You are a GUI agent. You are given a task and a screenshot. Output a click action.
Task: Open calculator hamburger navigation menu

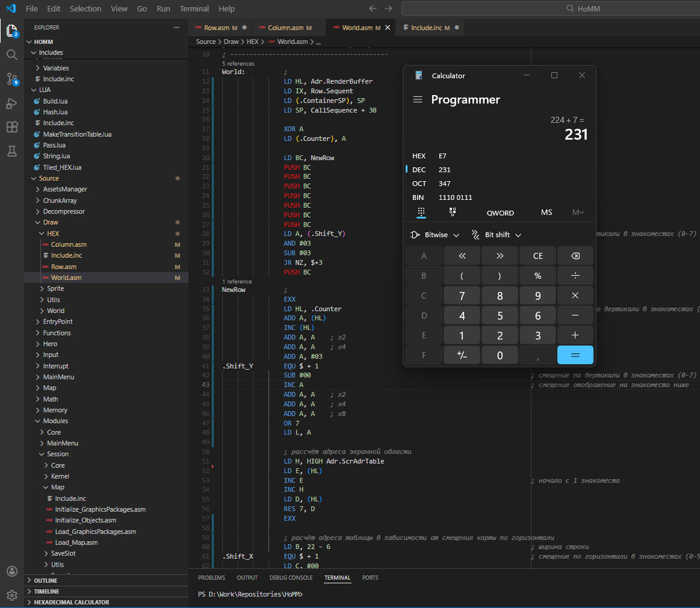pos(417,100)
